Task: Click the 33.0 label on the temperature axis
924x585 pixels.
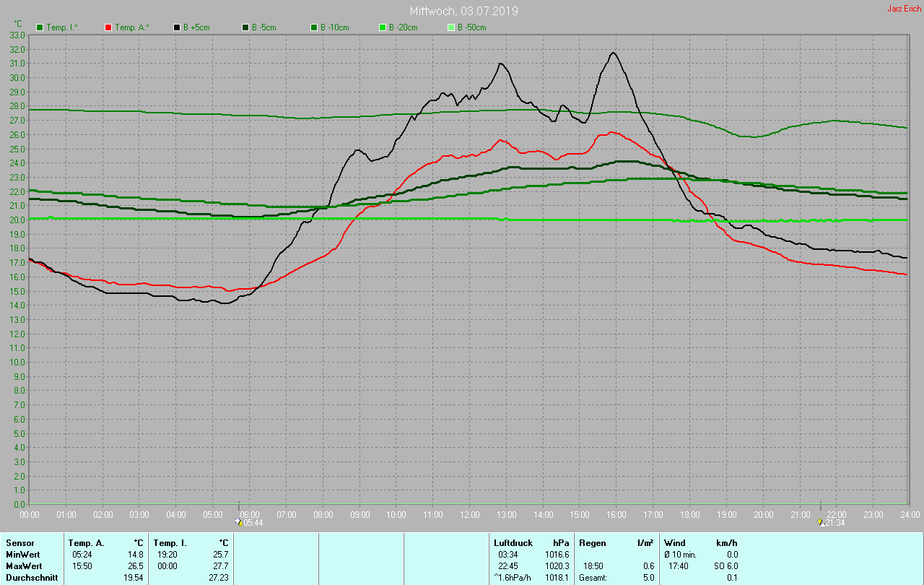Action: (x=17, y=35)
